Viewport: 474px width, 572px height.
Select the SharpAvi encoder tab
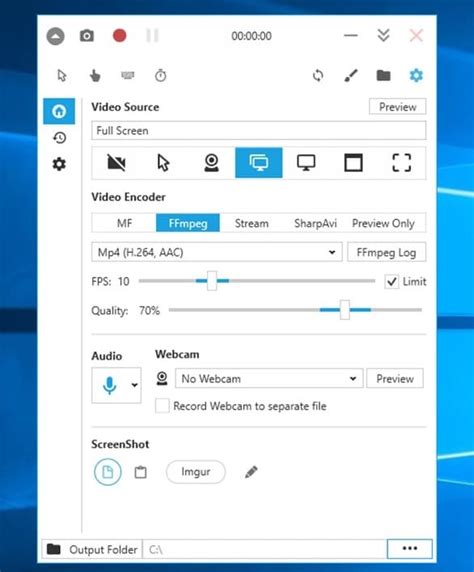pyautogui.click(x=315, y=223)
